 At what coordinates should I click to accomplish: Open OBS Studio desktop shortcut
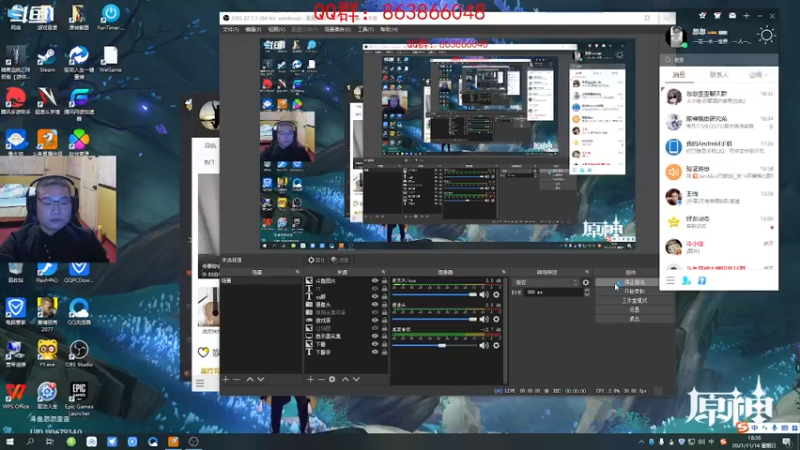[x=79, y=354]
